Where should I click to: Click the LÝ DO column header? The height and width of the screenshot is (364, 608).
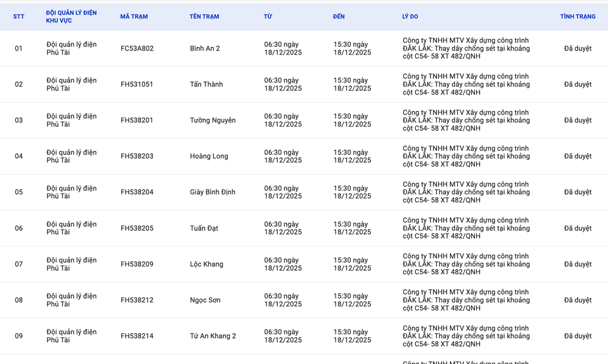click(410, 17)
